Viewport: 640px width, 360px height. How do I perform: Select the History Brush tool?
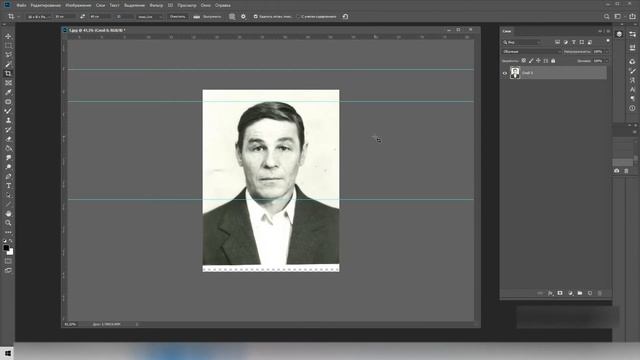(x=8, y=130)
